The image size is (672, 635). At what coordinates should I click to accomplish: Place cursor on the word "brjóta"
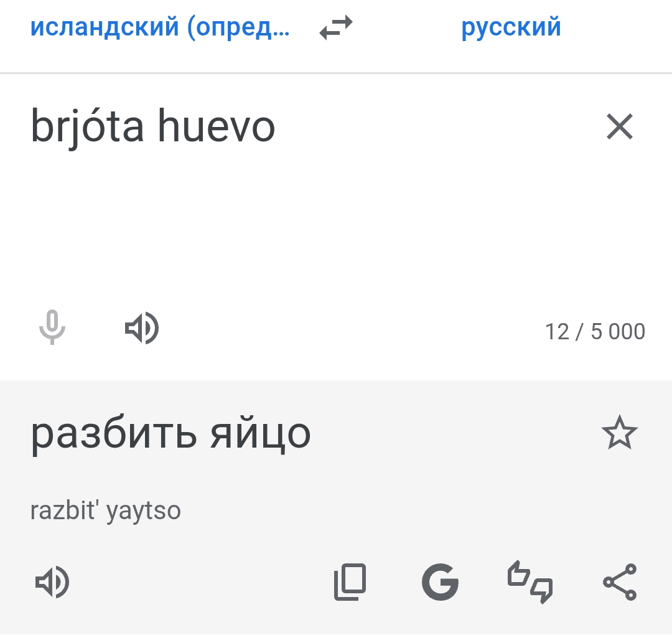tap(87, 127)
